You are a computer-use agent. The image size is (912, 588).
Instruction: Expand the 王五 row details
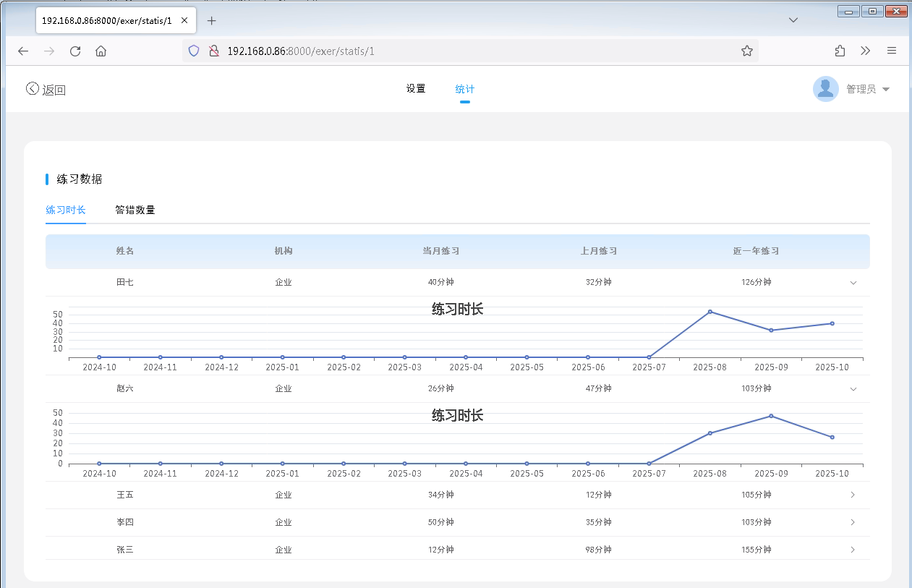[853, 495]
